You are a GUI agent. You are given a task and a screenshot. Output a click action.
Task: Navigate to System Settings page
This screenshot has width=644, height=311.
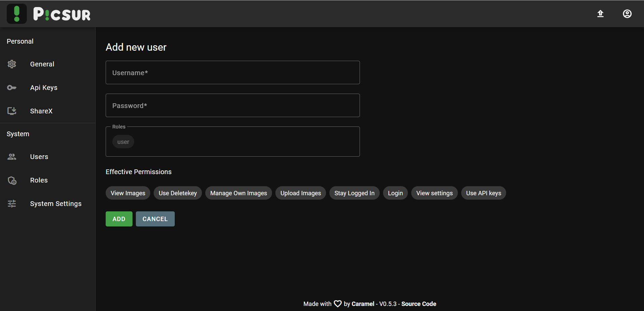tap(56, 204)
